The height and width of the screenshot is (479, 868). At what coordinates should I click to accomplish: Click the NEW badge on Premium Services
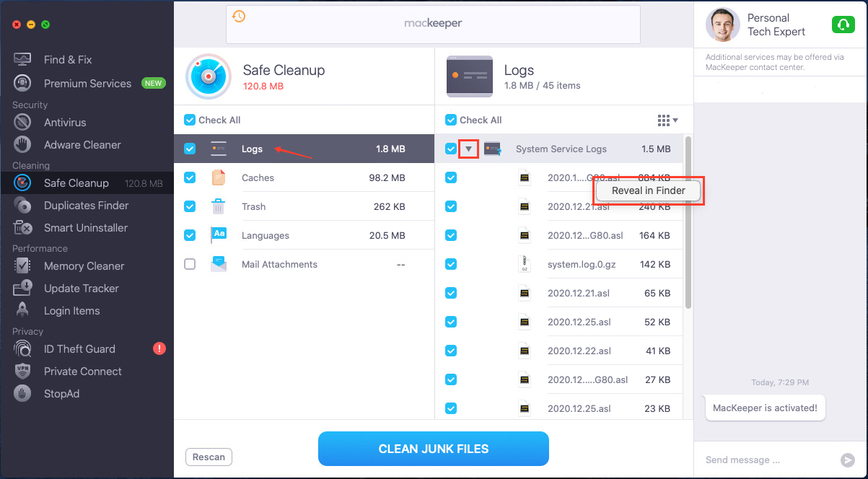pyautogui.click(x=153, y=84)
